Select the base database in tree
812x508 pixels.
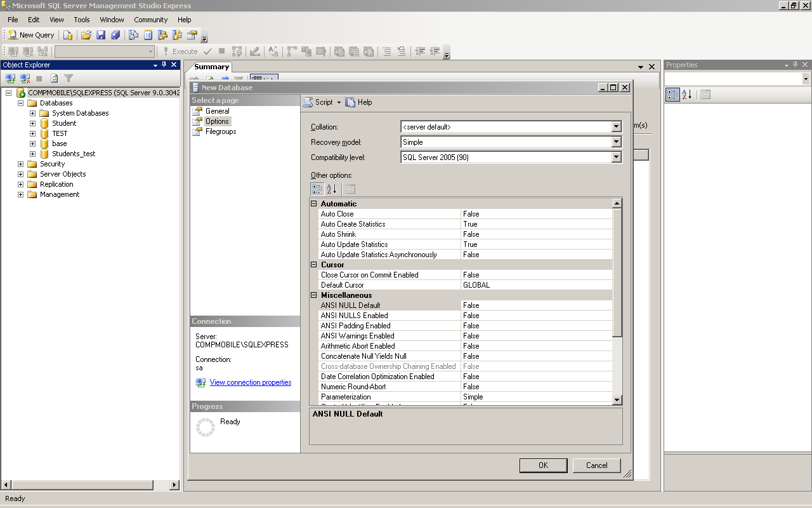pyautogui.click(x=60, y=144)
